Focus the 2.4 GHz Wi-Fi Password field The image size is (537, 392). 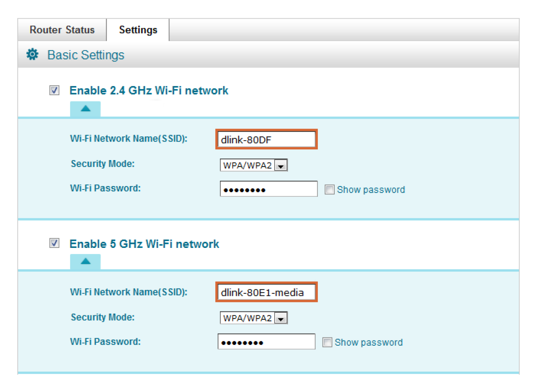coord(268,189)
